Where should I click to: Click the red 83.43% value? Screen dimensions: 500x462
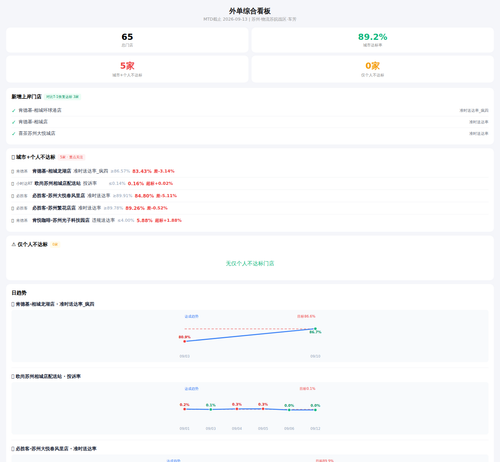pyautogui.click(x=142, y=171)
